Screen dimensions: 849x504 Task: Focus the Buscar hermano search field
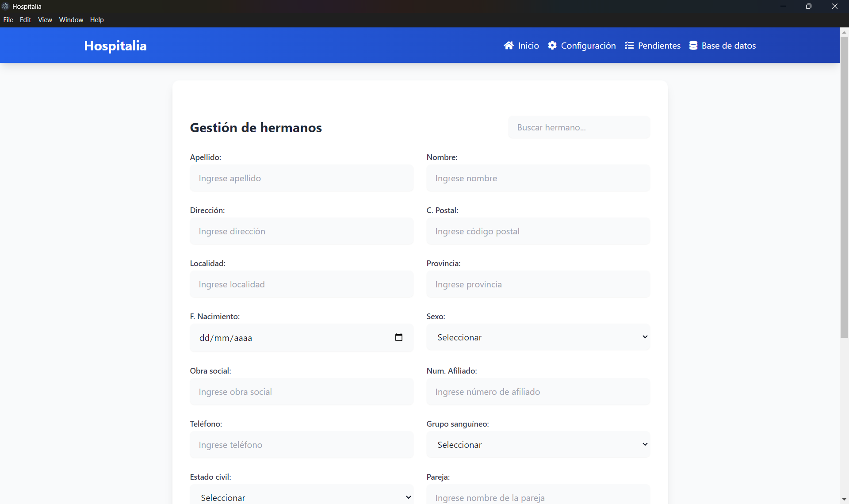[579, 127]
